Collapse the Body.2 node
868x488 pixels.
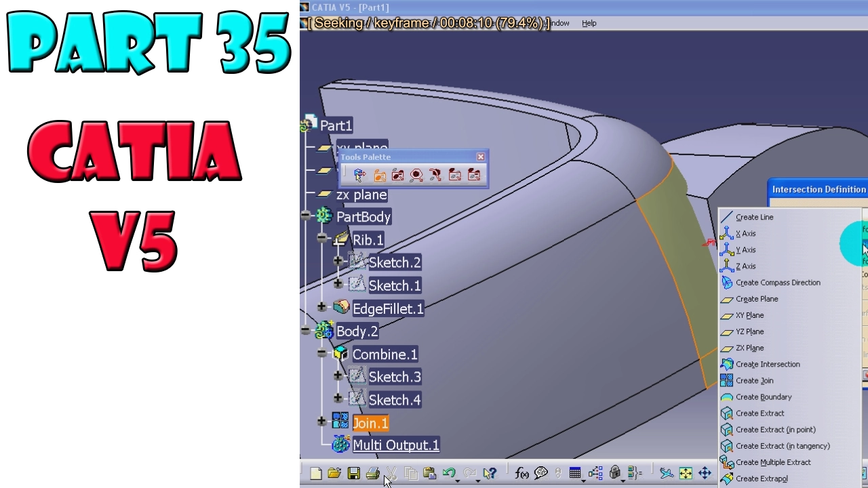[307, 330]
